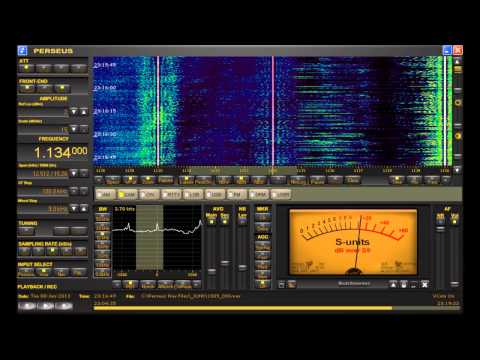
Task: Adjust the AF NR slider handle
Action: (x=441, y=229)
